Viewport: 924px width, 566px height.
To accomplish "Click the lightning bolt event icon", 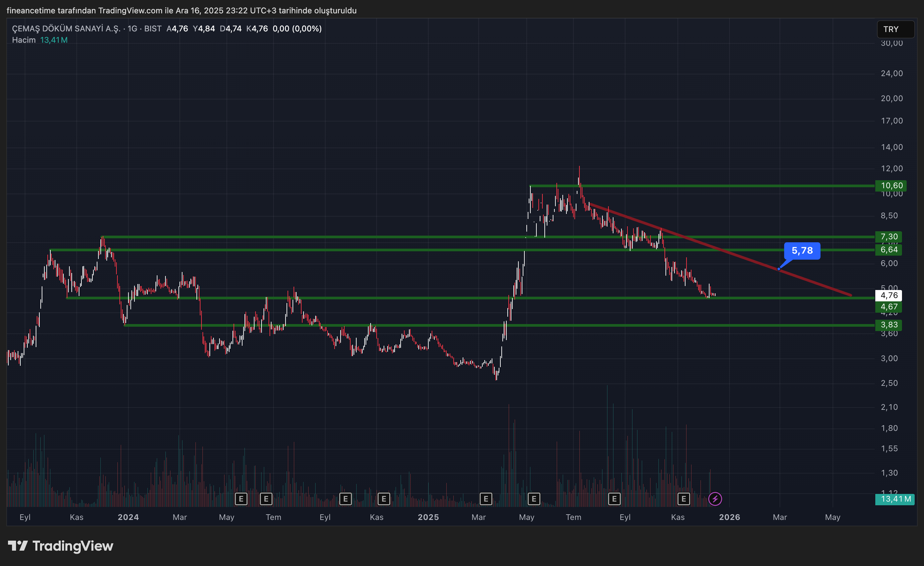I will coord(715,499).
